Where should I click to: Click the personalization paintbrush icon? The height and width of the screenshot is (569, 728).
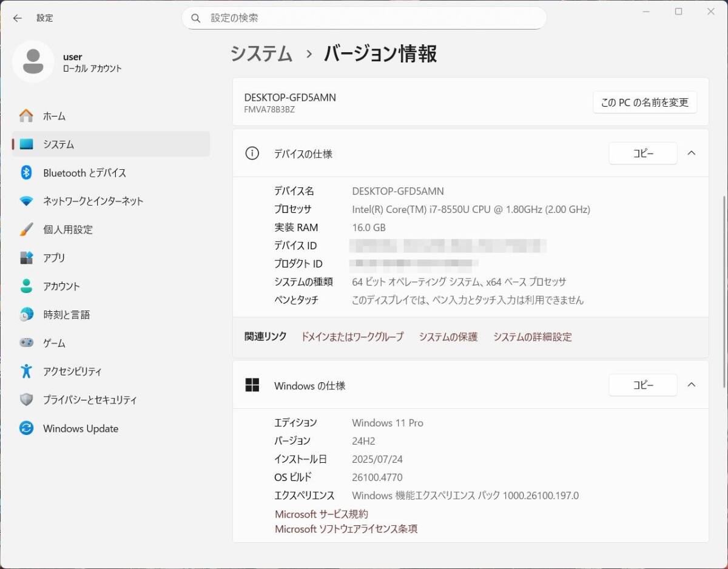click(x=26, y=229)
